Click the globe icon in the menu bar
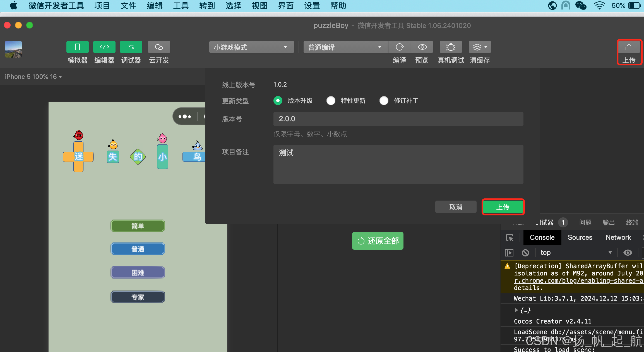 [552, 6]
